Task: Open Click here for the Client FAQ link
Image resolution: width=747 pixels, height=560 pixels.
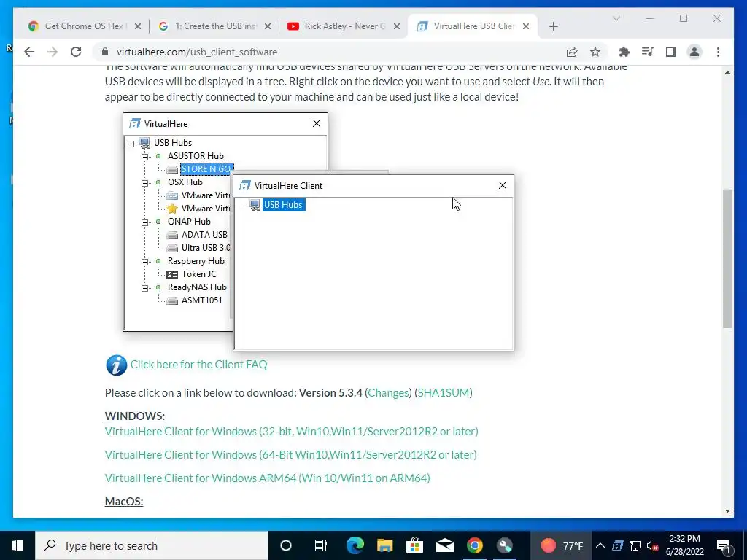Action: pos(198,365)
